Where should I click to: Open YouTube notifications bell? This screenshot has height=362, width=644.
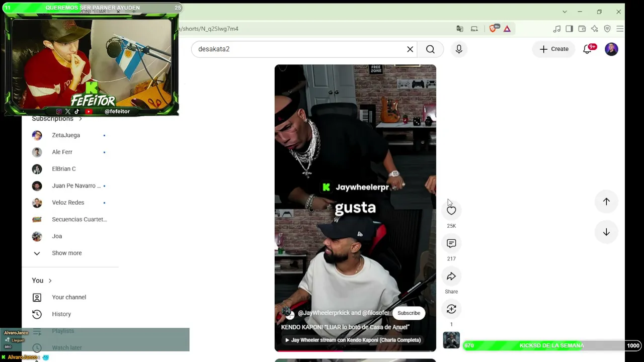pos(587,49)
